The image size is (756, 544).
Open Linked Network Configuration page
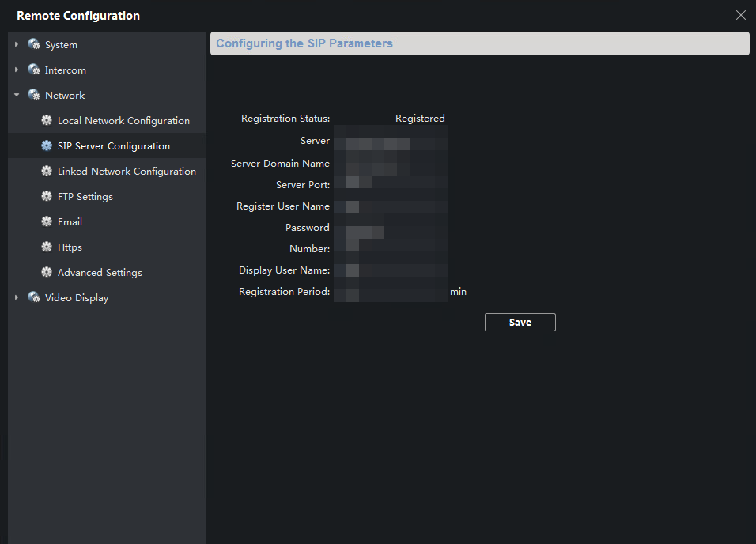pos(127,171)
